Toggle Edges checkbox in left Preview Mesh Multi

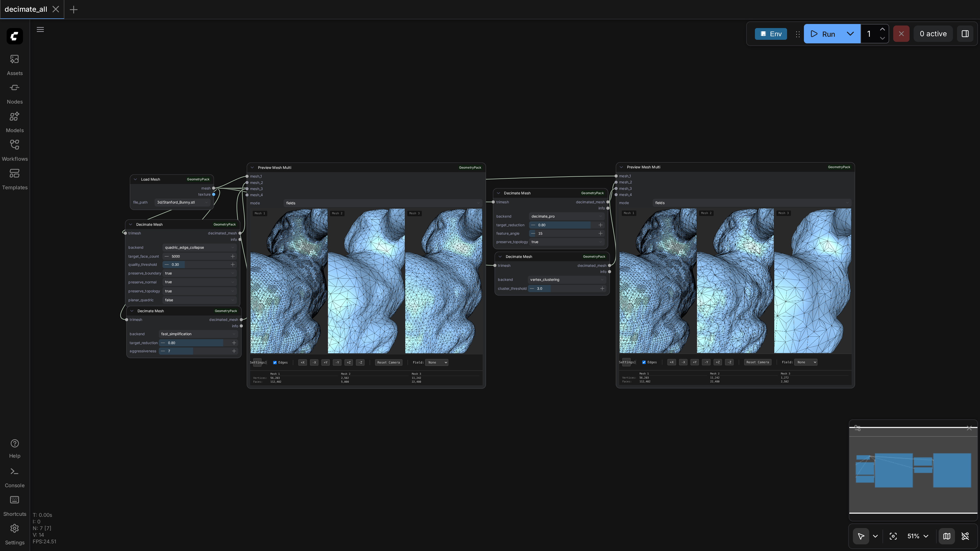coord(275,362)
